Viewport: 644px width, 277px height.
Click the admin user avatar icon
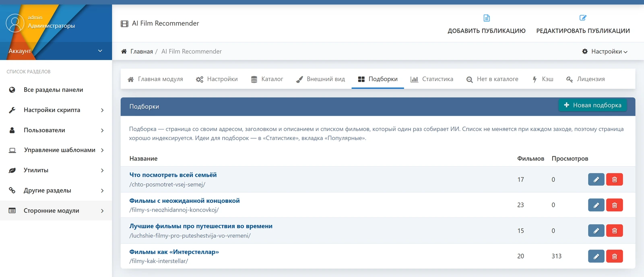[x=15, y=23]
